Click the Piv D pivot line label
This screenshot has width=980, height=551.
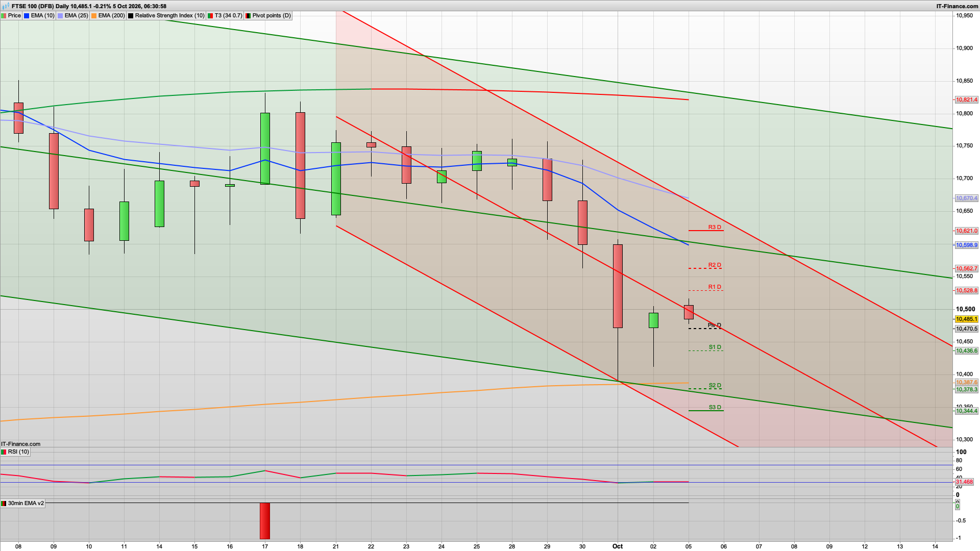pos(715,325)
